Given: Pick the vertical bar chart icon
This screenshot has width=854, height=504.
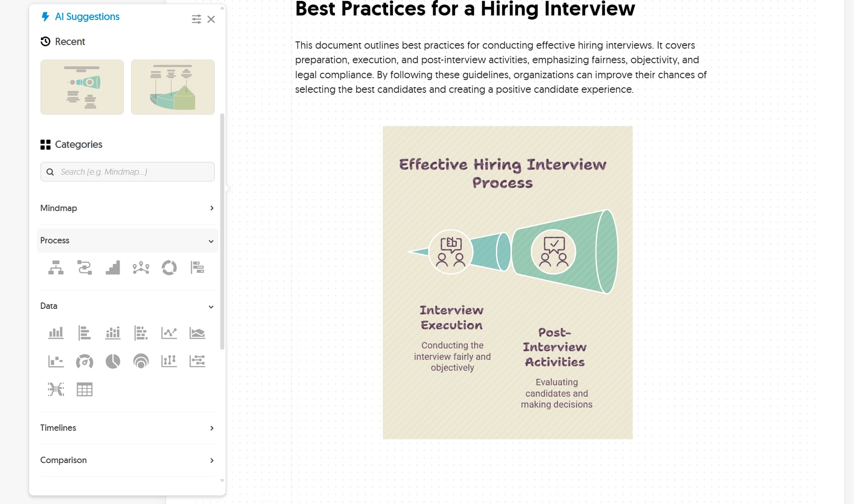Looking at the screenshot, I should click(x=56, y=333).
